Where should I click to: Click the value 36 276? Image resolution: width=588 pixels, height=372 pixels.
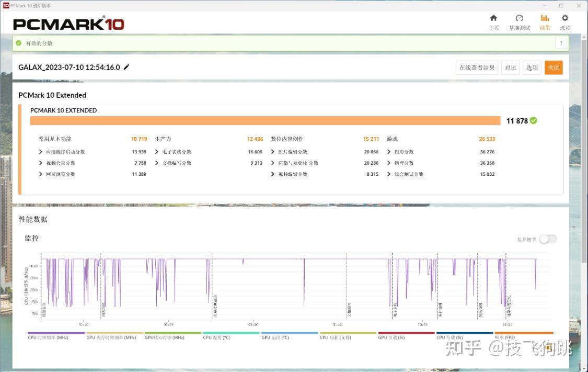coord(487,152)
